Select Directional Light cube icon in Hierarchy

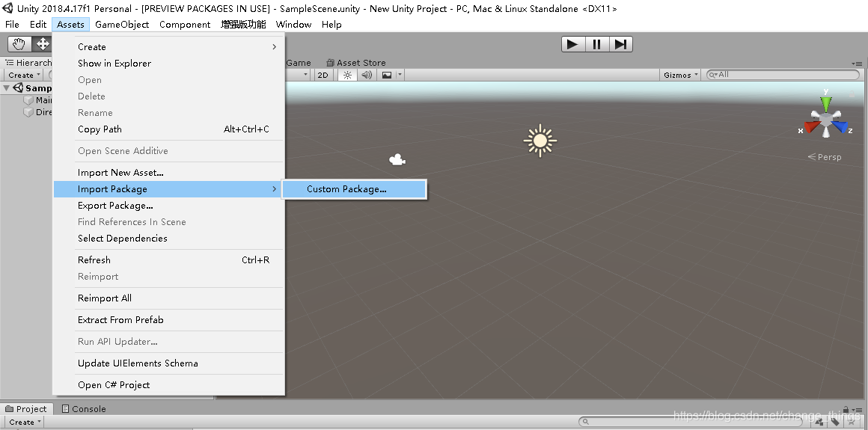pyautogui.click(x=28, y=112)
